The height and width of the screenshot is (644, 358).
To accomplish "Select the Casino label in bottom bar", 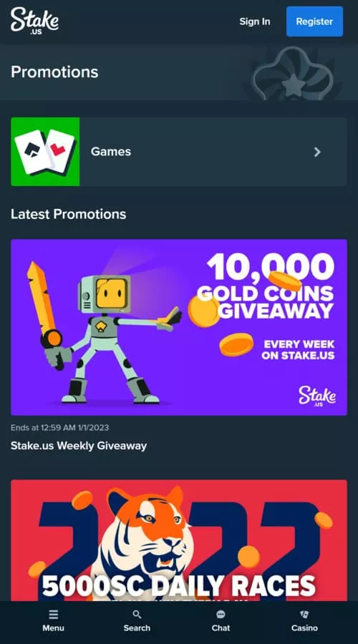I will (x=304, y=628).
